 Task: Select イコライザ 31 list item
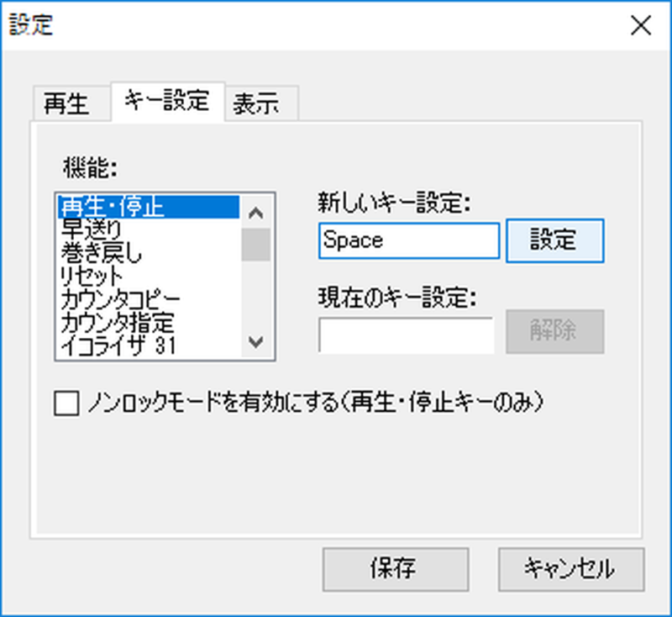(x=118, y=344)
